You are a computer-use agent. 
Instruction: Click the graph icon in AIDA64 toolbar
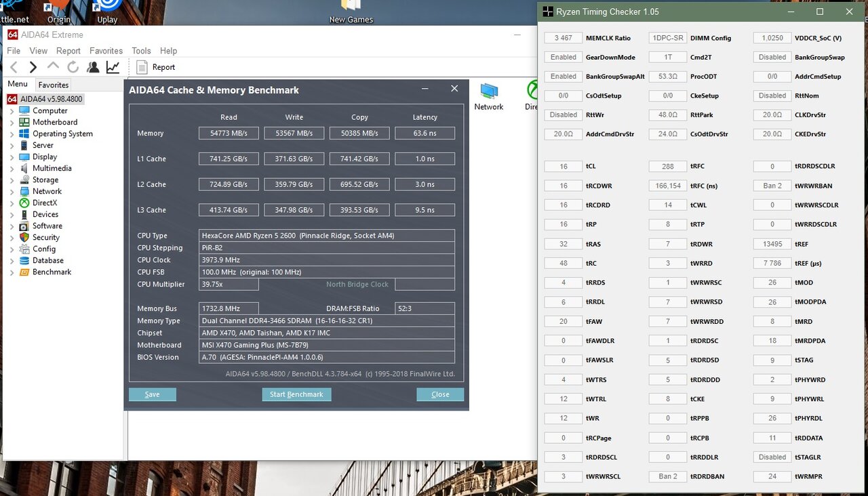[x=113, y=67]
